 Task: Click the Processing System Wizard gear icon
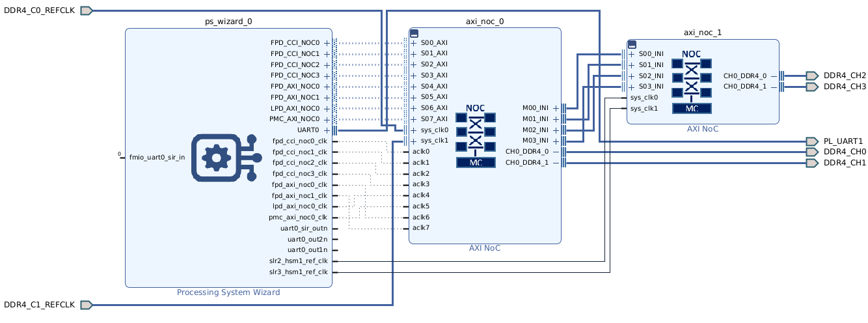point(226,157)
